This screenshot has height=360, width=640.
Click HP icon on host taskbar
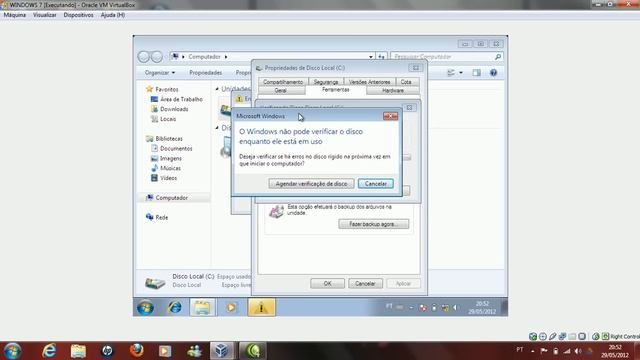coord(107,351)
